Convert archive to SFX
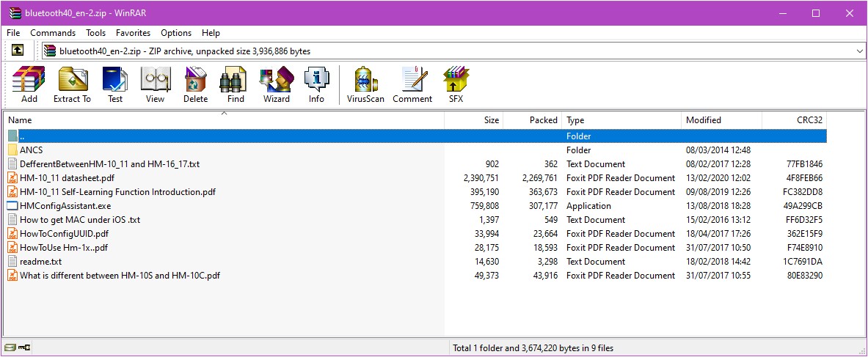868x357 pixels. [456, 84]
